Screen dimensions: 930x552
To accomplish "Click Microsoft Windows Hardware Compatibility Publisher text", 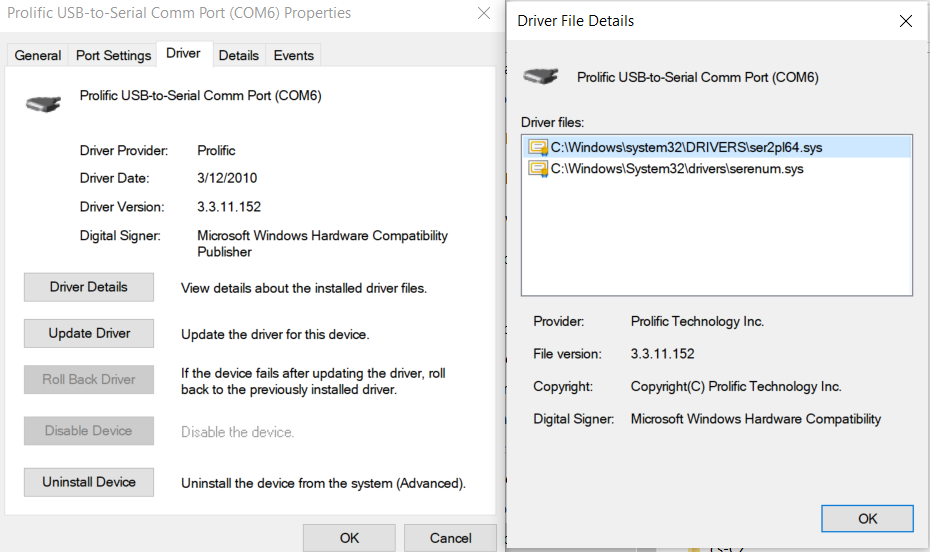I will tap(323, 244).
